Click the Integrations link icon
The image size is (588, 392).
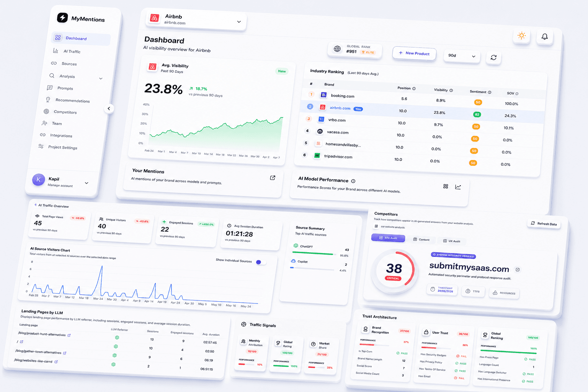[43, 135]
